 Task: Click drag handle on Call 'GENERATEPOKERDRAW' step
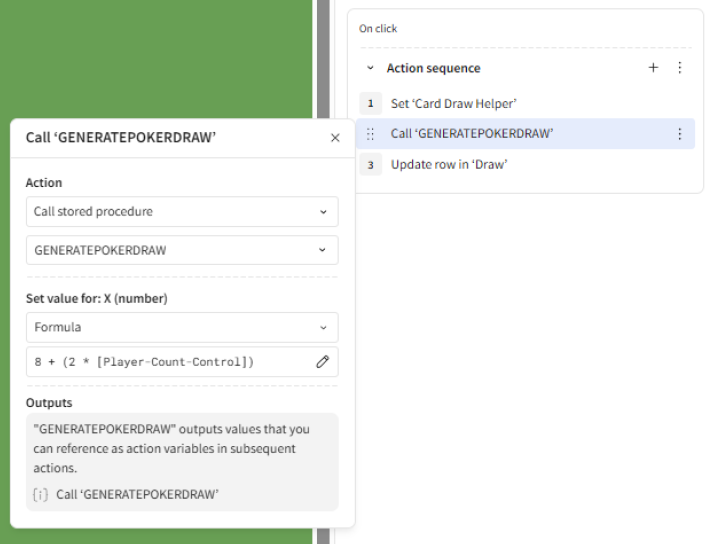[370, 134]
